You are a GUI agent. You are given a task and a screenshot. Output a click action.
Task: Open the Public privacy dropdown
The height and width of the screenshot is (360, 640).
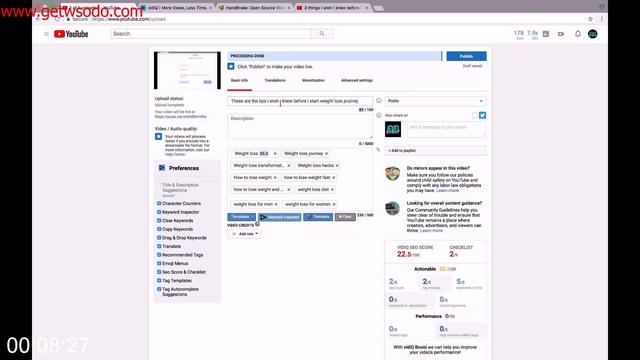435,101
